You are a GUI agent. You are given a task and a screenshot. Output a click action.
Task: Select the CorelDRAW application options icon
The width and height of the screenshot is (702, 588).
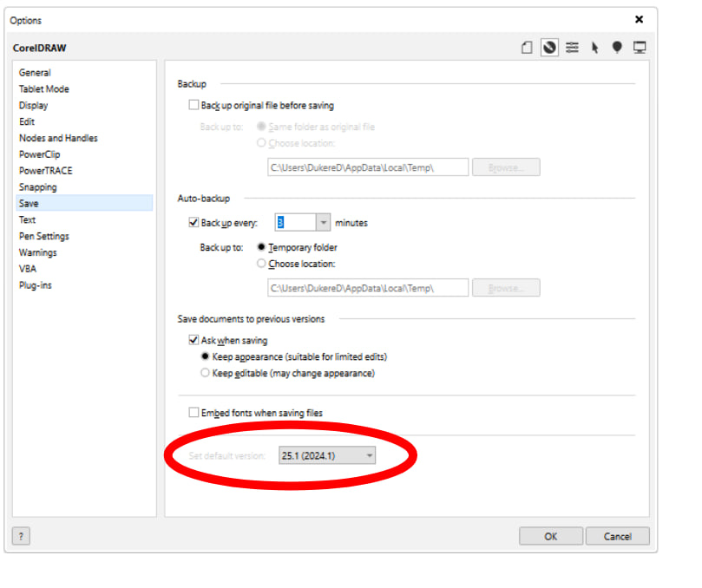[x=549, y=48]
